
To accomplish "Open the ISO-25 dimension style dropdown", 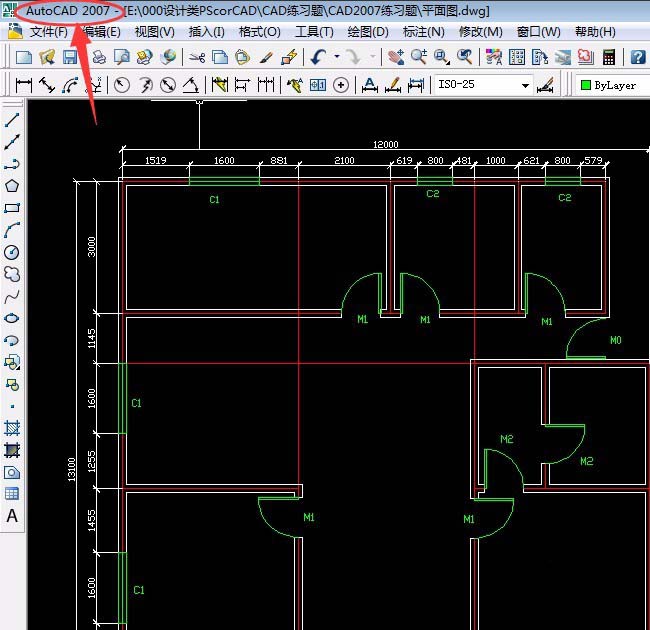I will [483, 85].
